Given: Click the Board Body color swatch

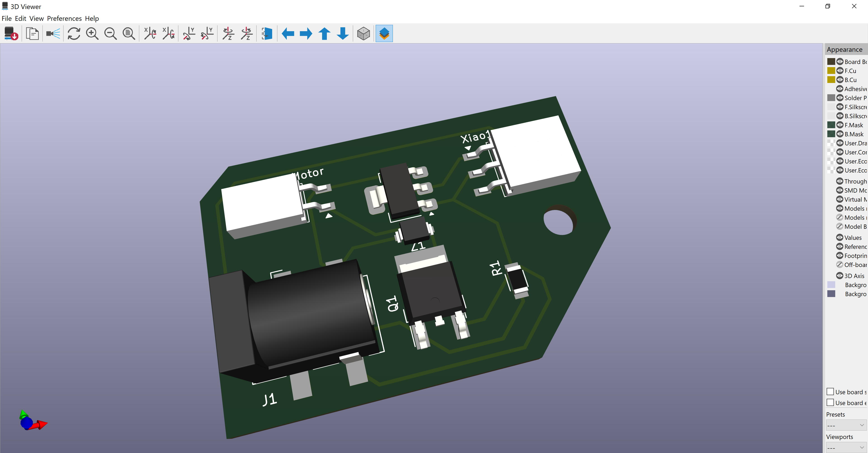Looking at the screenshot, I should click(x=831, y=62).
